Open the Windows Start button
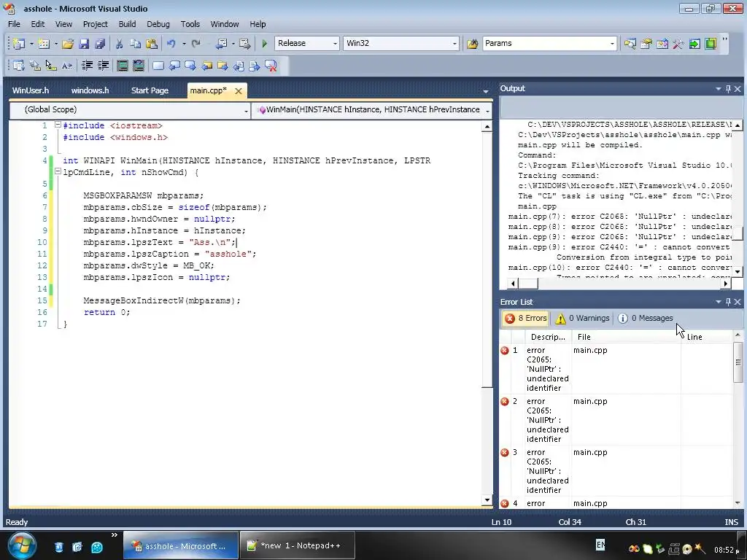 pyautogui.click(x=21, y=545)
